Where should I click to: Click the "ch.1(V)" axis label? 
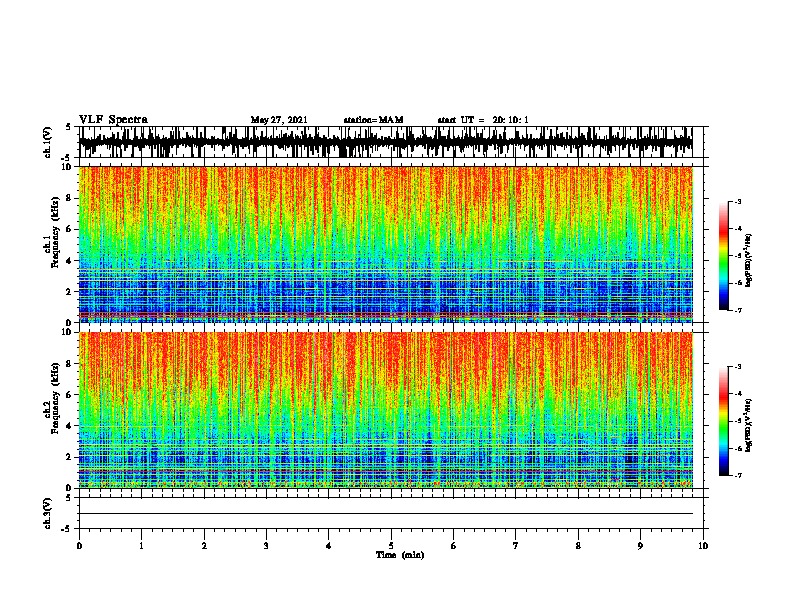pyautogui.click(x=48, y=142)
